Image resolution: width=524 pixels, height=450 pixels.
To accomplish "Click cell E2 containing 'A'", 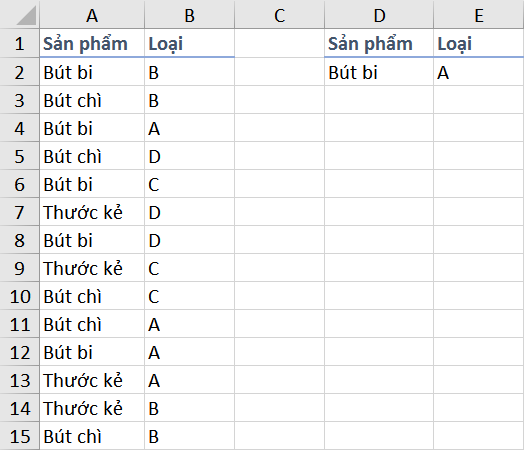I will pos(479,72).
